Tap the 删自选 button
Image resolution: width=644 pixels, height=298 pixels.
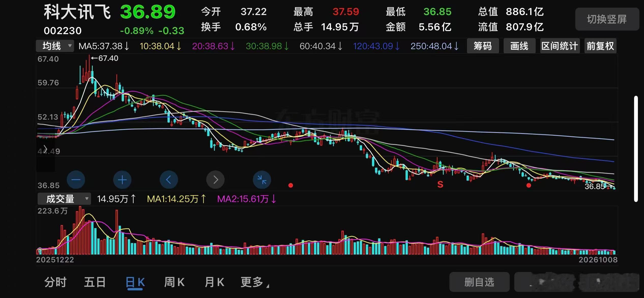pos(479,282)
